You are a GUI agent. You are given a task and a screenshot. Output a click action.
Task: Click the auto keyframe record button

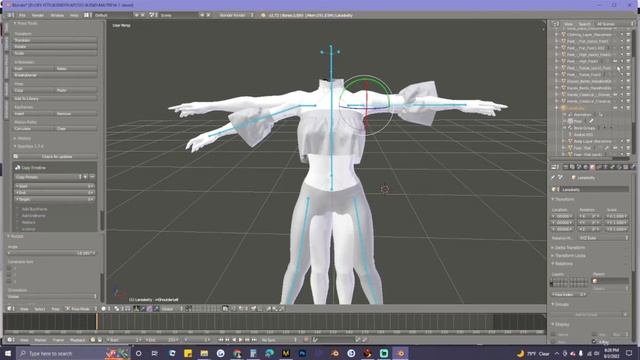pos(306,340)
